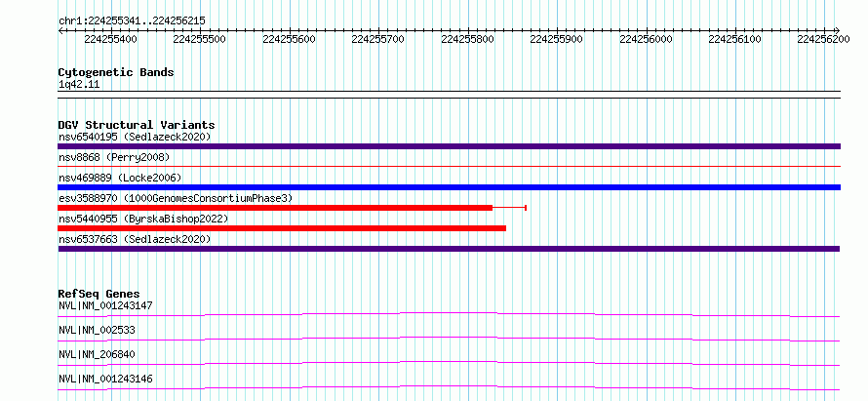
Task: Open the NVL|NM_002533 transcript label
Action: click(97, 330)
